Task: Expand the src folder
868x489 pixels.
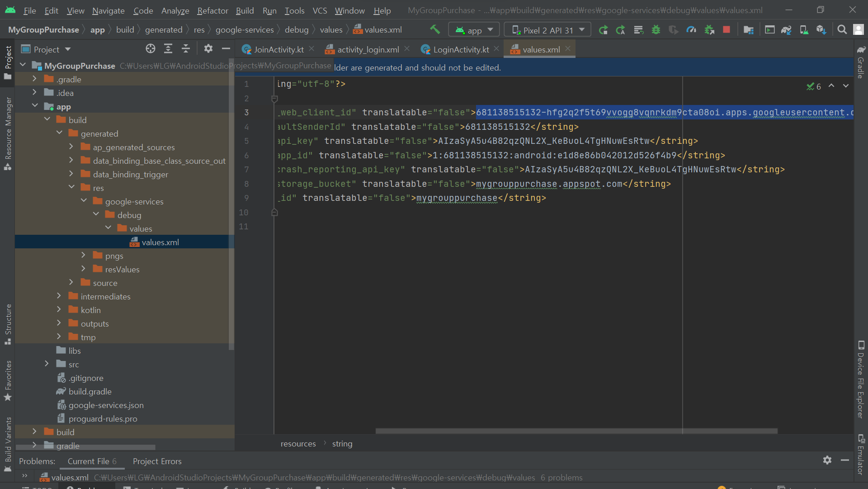Action: point(47,364)
